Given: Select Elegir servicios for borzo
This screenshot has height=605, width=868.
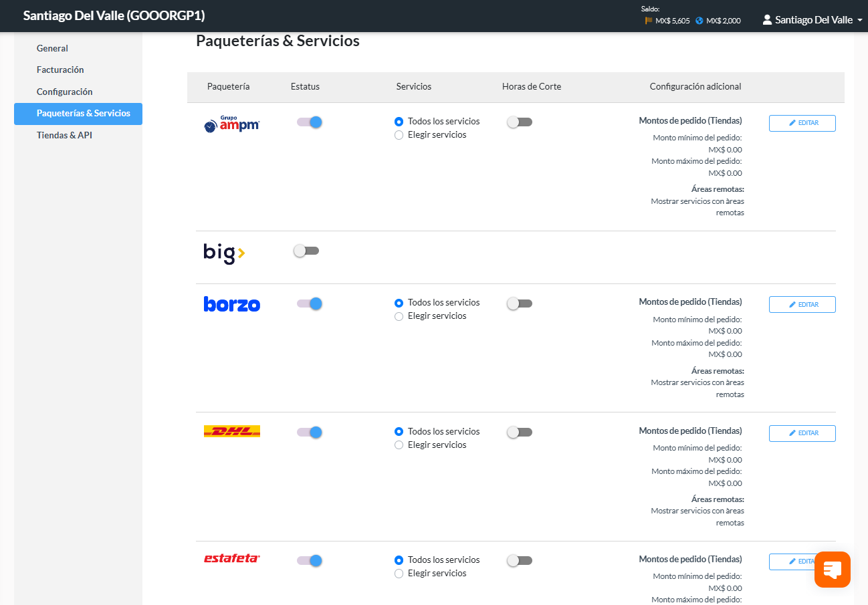Looking at the screenshot, I should tap(399, 316).
